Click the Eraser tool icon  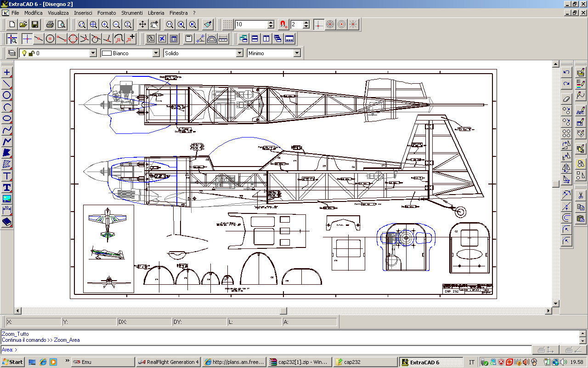point(566,99)
